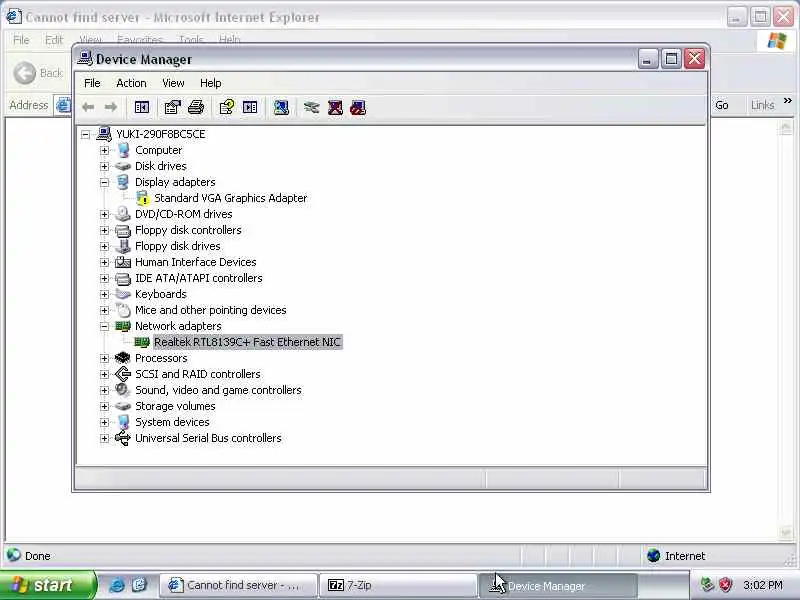Image resolution: width=800 pixels, height=600 pixels.
Task: Select the Floppy disk controllers label
Action: pos(188,230)
